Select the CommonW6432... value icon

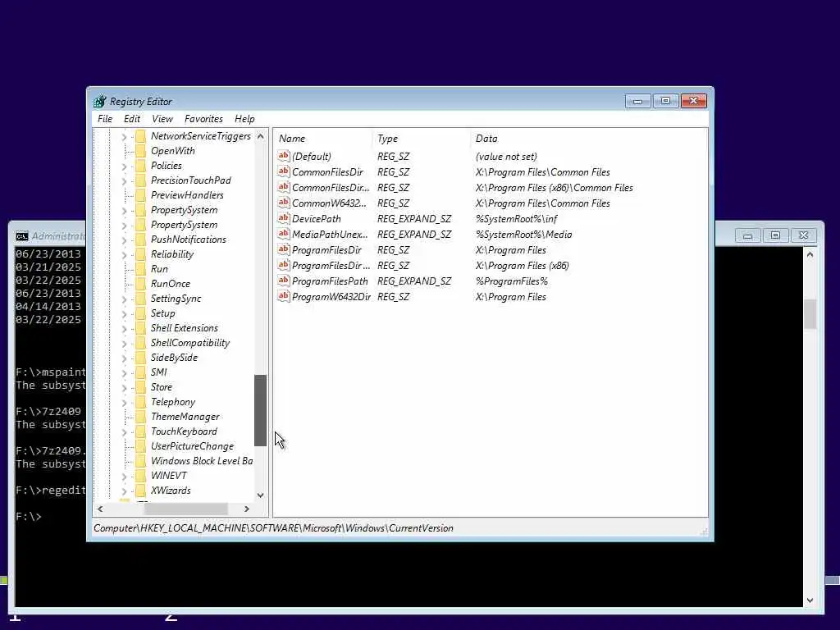click(283, 203)
